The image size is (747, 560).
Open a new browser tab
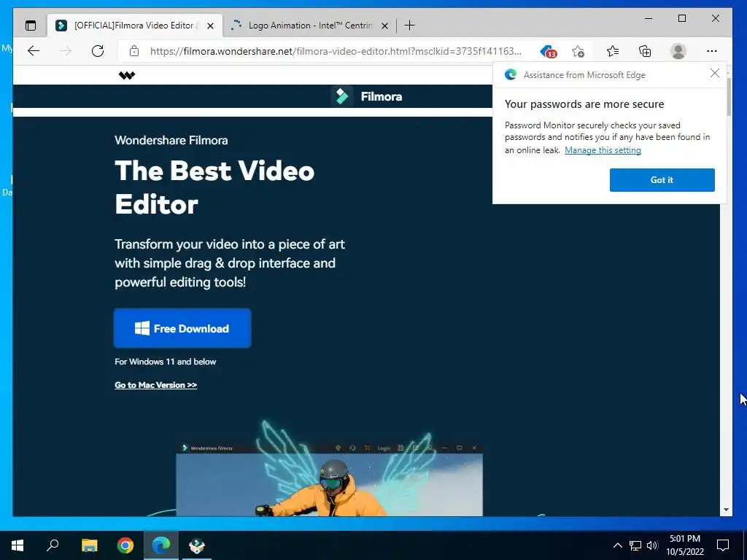click(409, 26)
